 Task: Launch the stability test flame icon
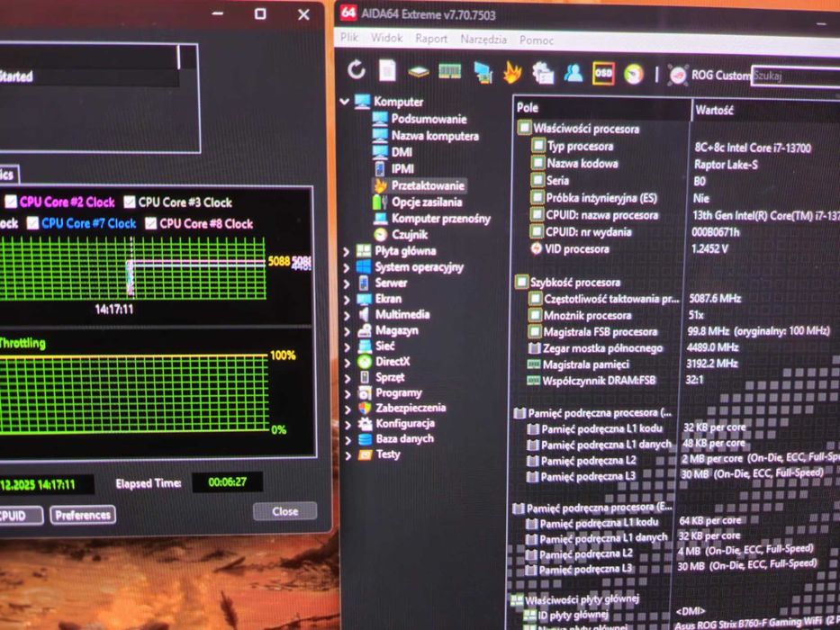point(512,72)
